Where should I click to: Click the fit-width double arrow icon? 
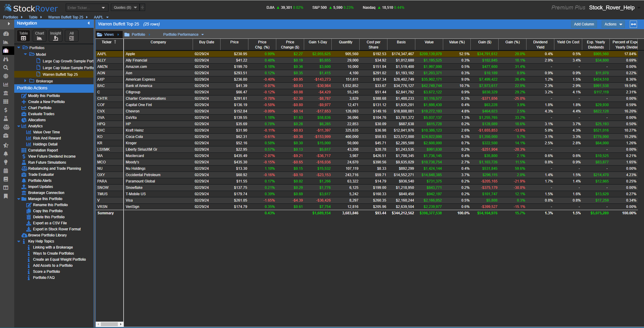tap(633, 24)
